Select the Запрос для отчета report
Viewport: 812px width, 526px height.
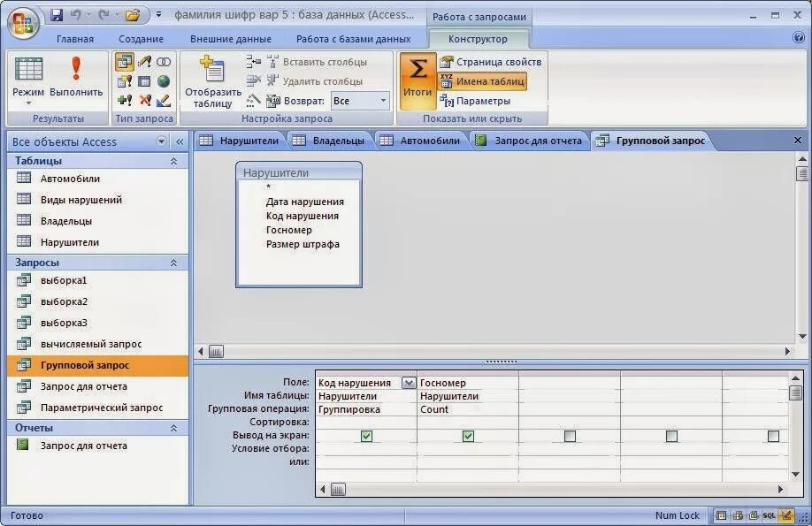tap(98, 446)
